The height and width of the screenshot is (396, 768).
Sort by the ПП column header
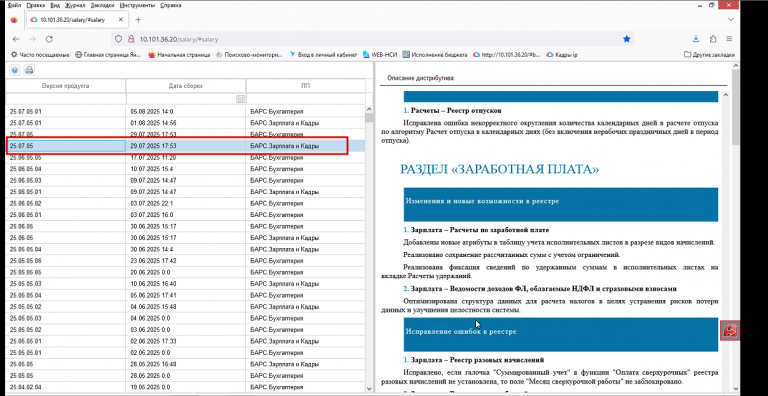click(306, 86)
